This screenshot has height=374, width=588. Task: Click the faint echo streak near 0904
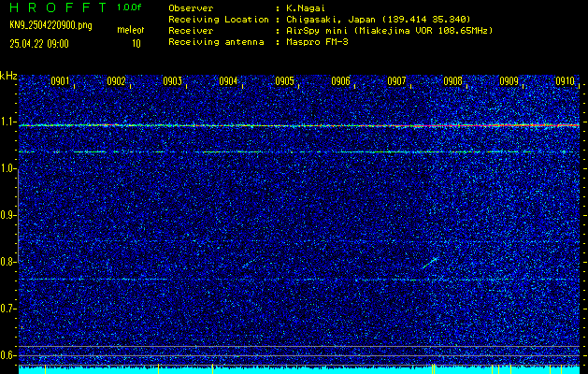click(x=251, y=262)
